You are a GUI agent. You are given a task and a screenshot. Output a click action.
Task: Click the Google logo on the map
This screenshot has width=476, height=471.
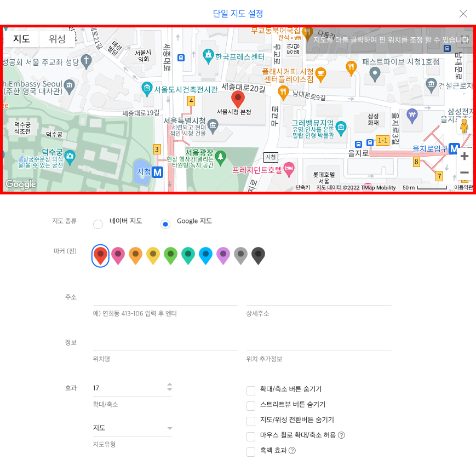click(21, 184)
